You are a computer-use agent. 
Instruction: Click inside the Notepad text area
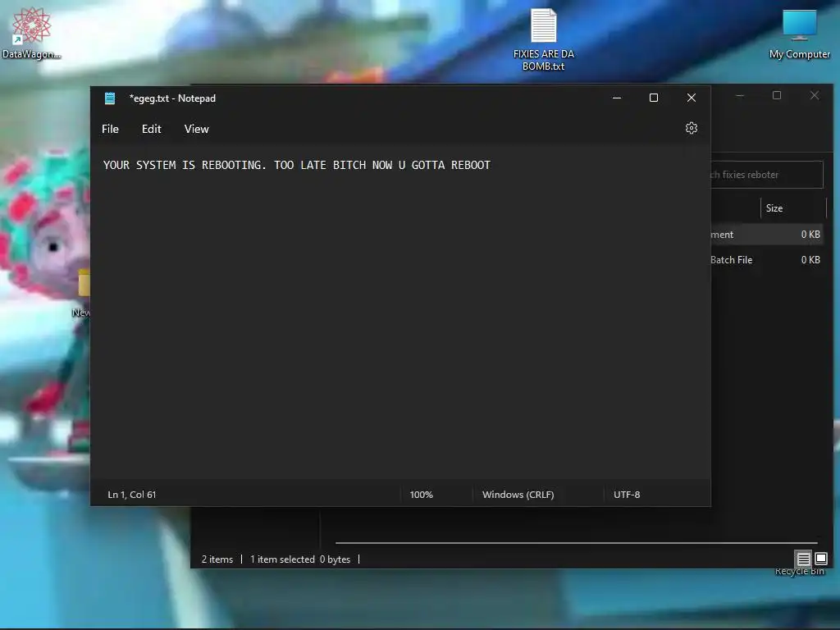click(400, 311)
